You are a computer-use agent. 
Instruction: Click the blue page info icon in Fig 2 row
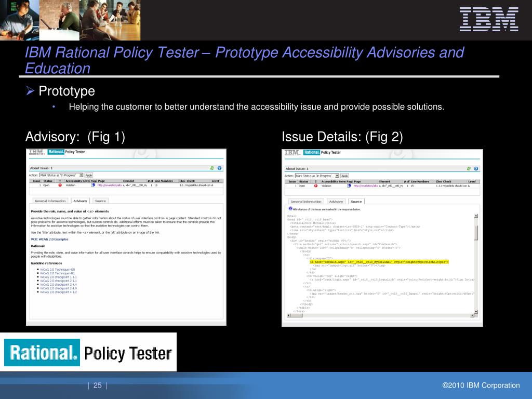pos(349,186)
